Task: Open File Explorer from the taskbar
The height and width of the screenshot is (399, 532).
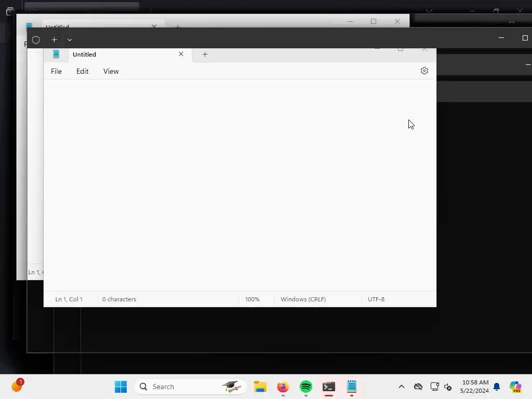Action: (260, 387)
